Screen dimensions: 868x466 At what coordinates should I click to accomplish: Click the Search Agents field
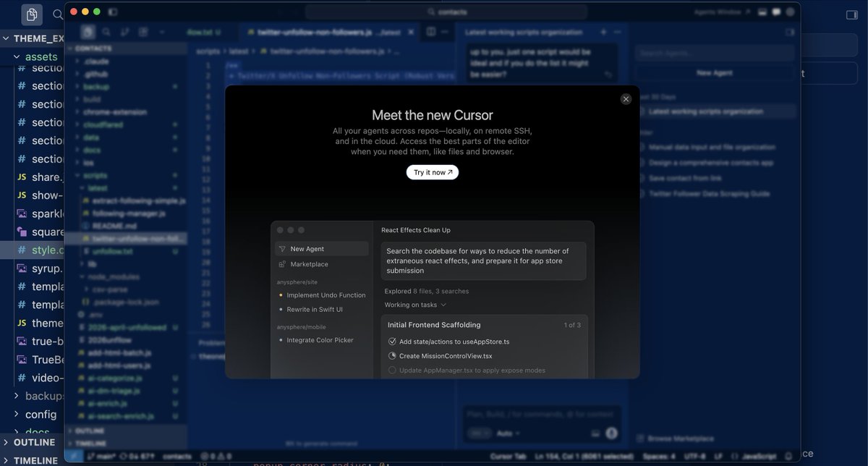pos(715,54)
